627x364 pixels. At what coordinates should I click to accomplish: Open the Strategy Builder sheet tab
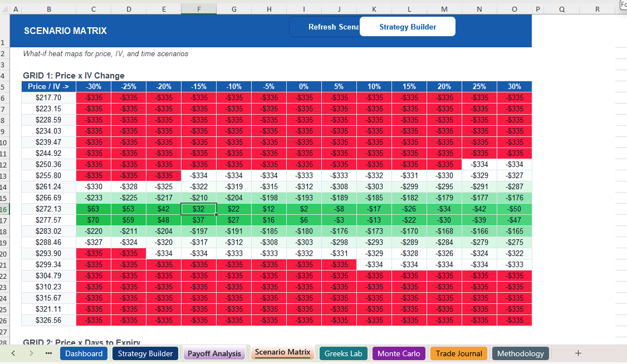145,353
